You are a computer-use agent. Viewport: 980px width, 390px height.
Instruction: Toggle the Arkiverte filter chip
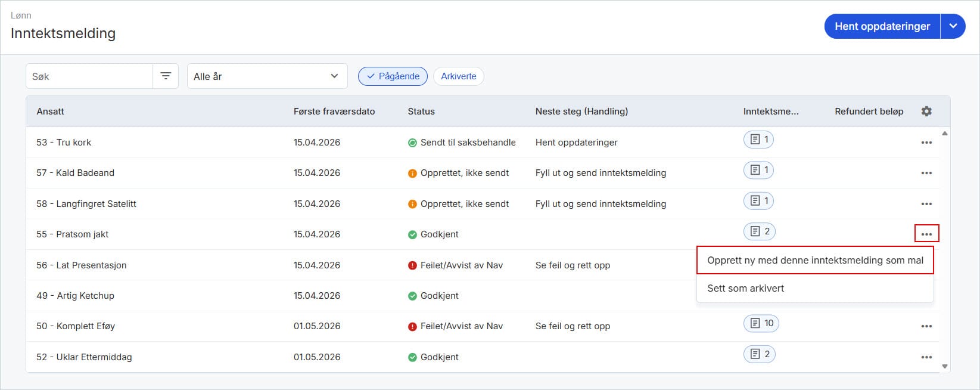pyautogui.click(x=458, y=76)
